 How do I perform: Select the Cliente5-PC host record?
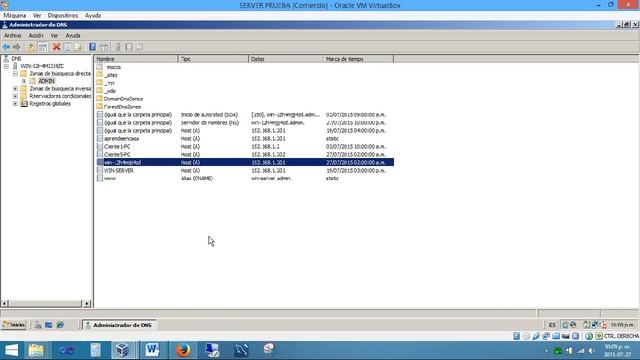[245, 155]
